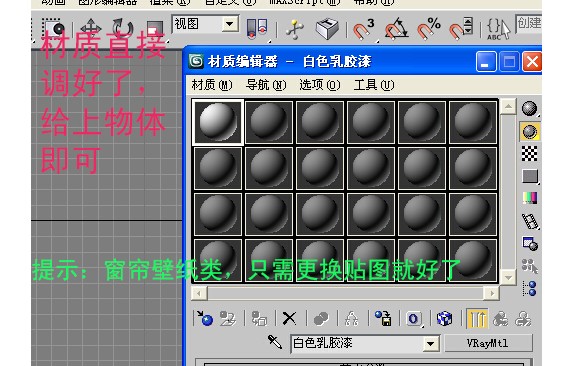Screen dimensions: 573x366
Task: Open the 导航(N) menu
Action: click(x=266, y=85)
